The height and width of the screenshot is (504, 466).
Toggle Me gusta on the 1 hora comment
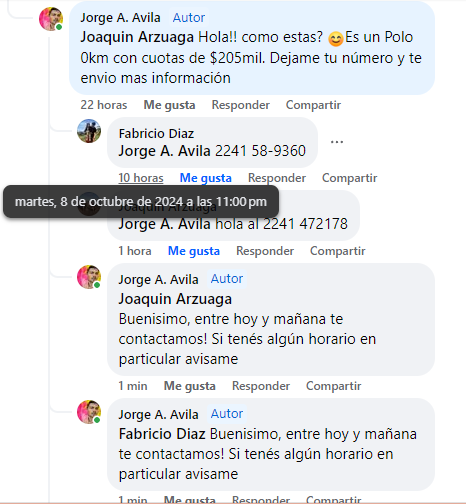tap(194, 251)
